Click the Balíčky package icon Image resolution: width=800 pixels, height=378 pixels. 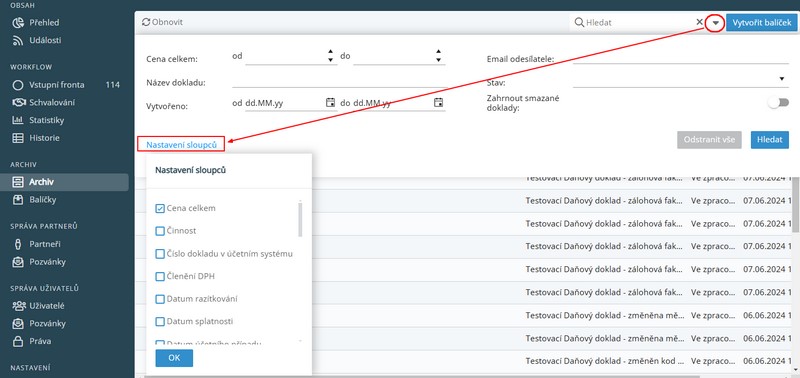(18, 200)
